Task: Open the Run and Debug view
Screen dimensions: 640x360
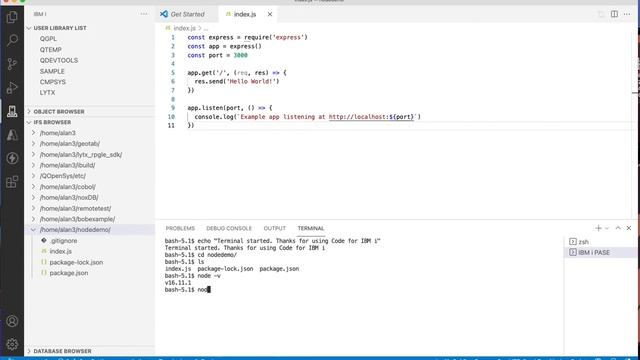Action: [x=12, y=87]
